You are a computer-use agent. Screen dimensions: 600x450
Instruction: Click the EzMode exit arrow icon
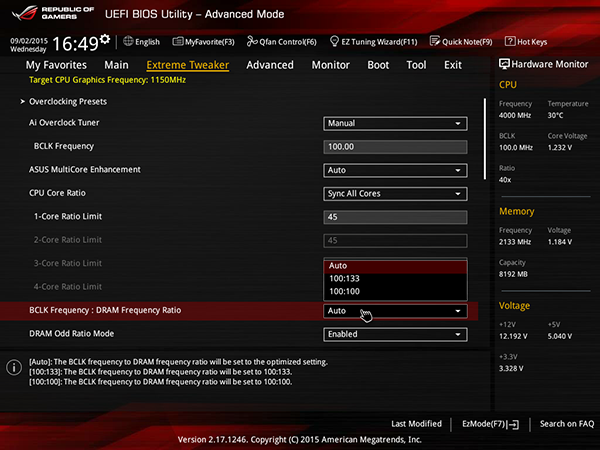tap(513, 424)
